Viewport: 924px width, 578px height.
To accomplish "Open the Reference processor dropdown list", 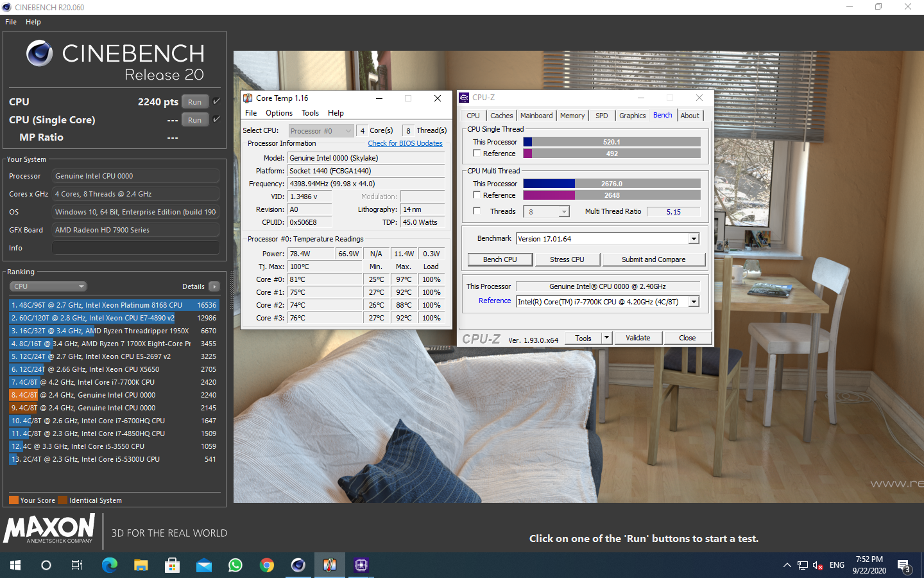I will [694, 302].
